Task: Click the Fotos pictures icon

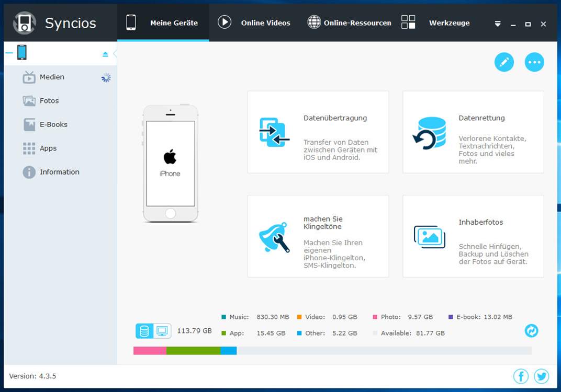Action: point(29,101)
